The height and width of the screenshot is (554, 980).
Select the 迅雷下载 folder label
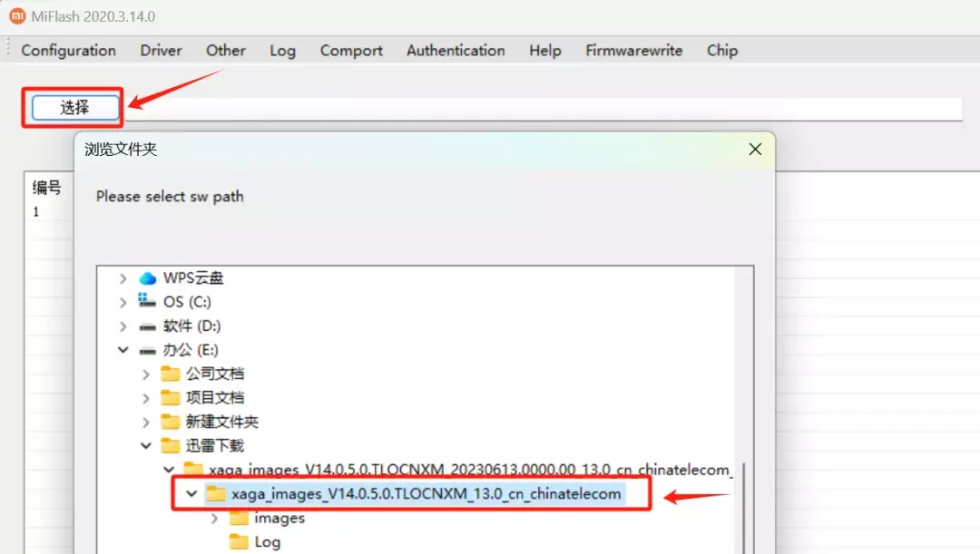pos(214,446)
